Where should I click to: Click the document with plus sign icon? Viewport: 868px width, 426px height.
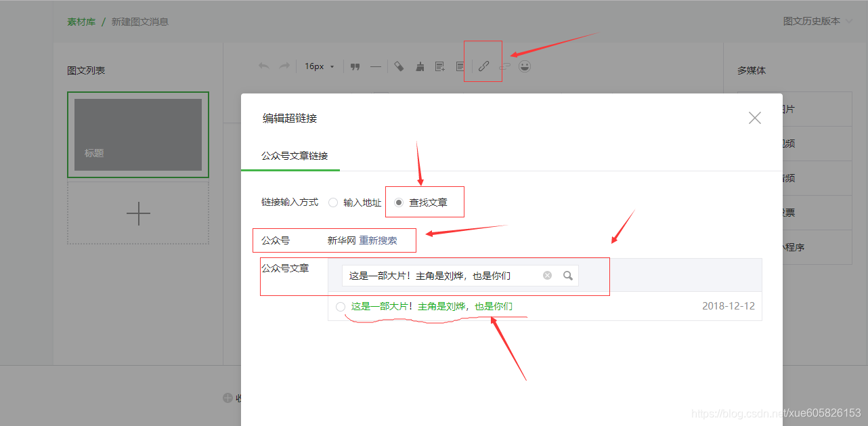click(440, 66)
